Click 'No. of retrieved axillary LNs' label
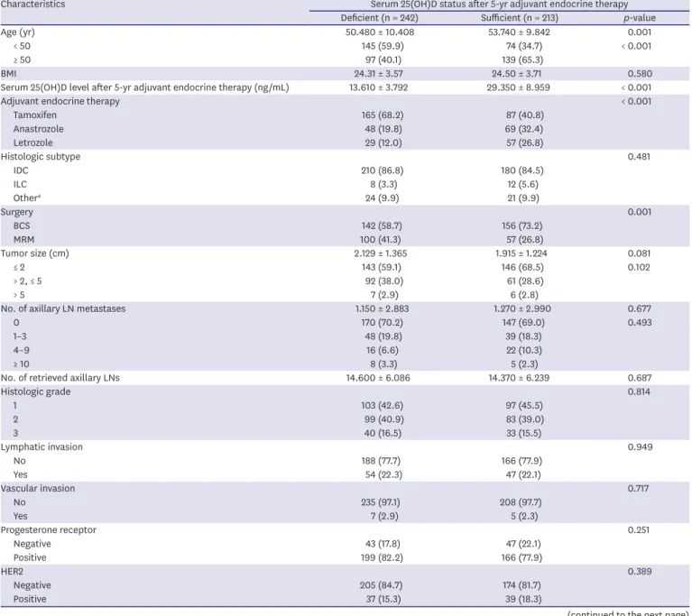 60,378
